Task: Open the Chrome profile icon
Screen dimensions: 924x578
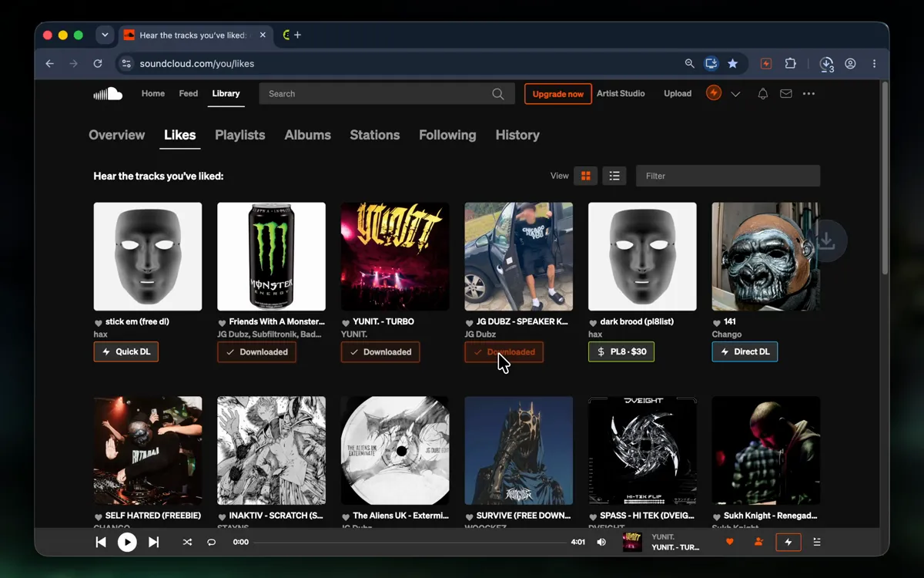Action: click(x=850, y=64)
